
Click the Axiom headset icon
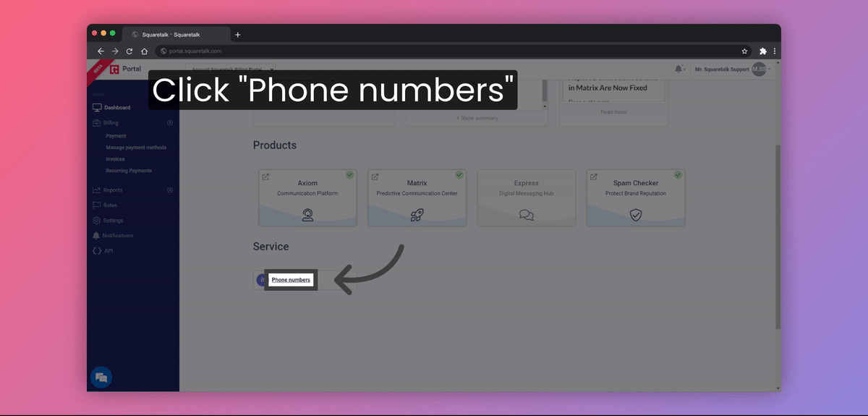[x=307, y=215]
